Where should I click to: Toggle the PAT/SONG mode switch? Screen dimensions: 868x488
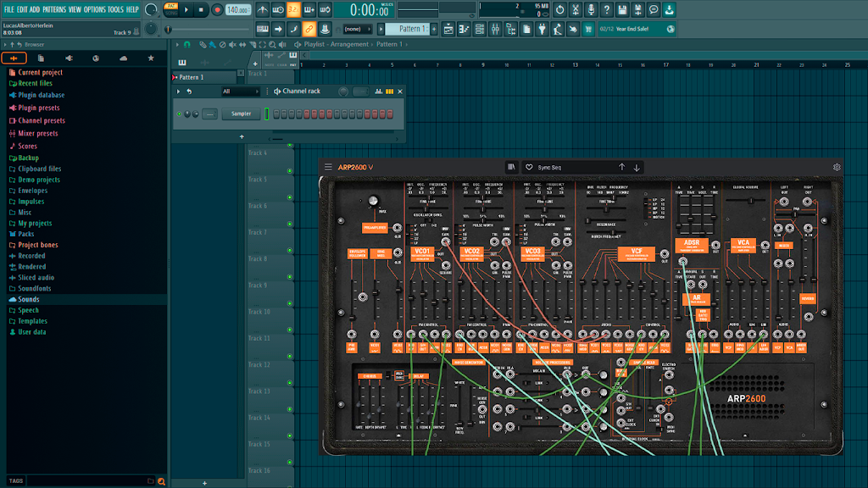point(171,9)
